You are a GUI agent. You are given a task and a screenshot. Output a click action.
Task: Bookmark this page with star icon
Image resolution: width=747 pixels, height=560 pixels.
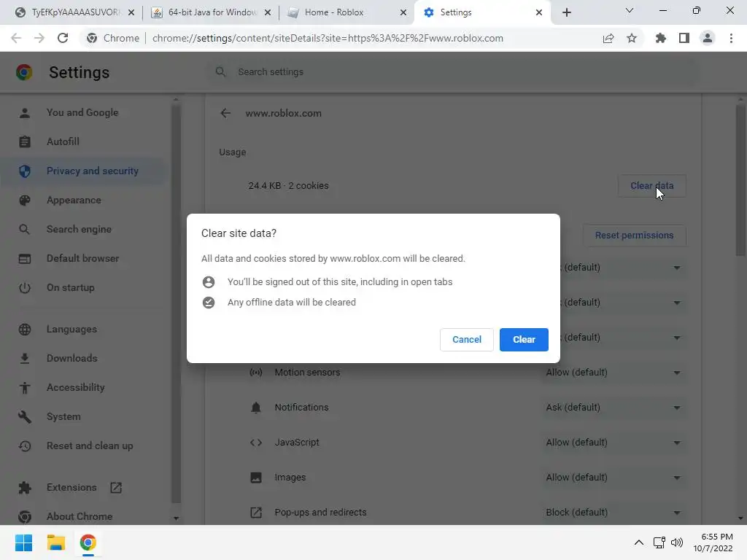632,38
